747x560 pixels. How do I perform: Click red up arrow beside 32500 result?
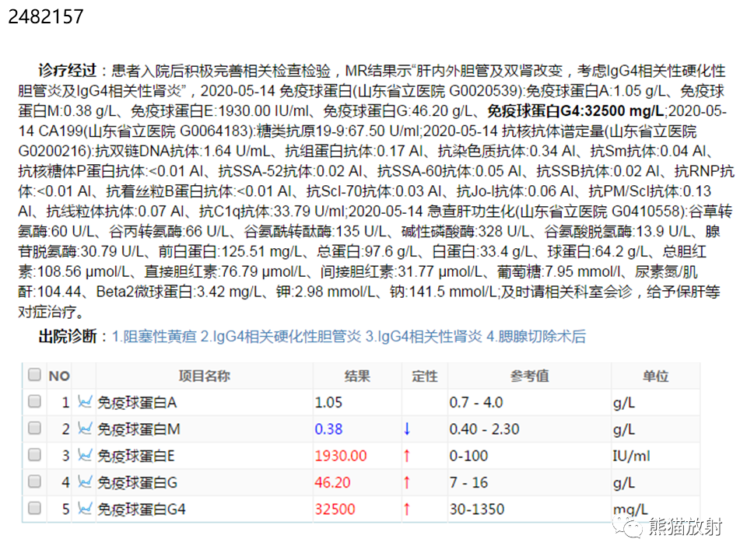click(x=407, y=509)
